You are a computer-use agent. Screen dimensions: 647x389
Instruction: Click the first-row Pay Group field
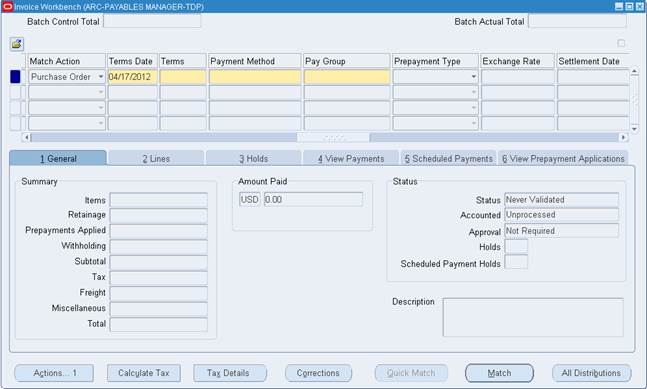(347, 77)
